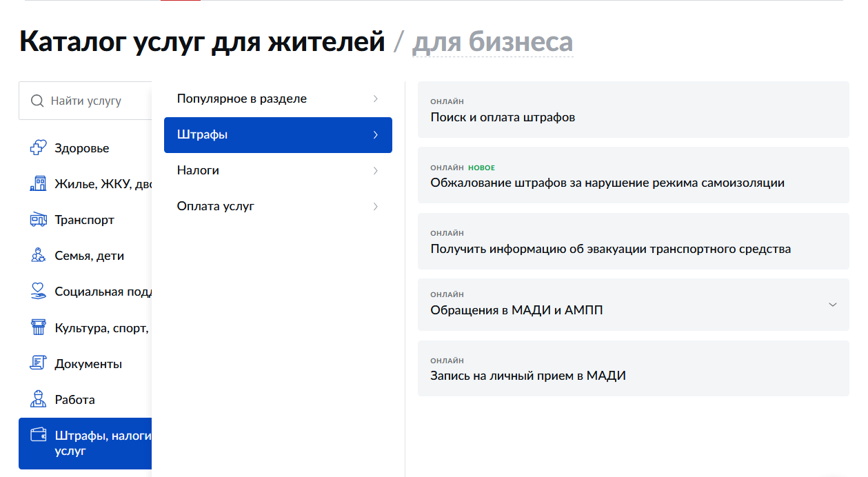Open Получить информацию об эвакуации транспортного средства

610,250
